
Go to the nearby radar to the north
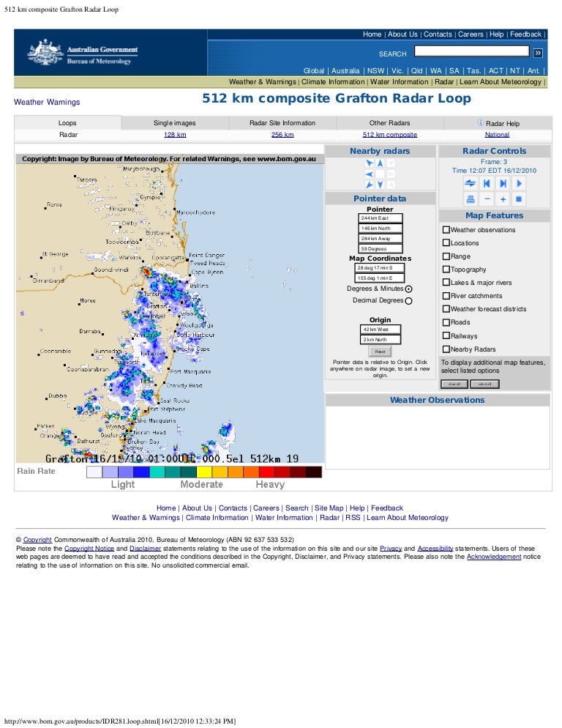point(381,163)
